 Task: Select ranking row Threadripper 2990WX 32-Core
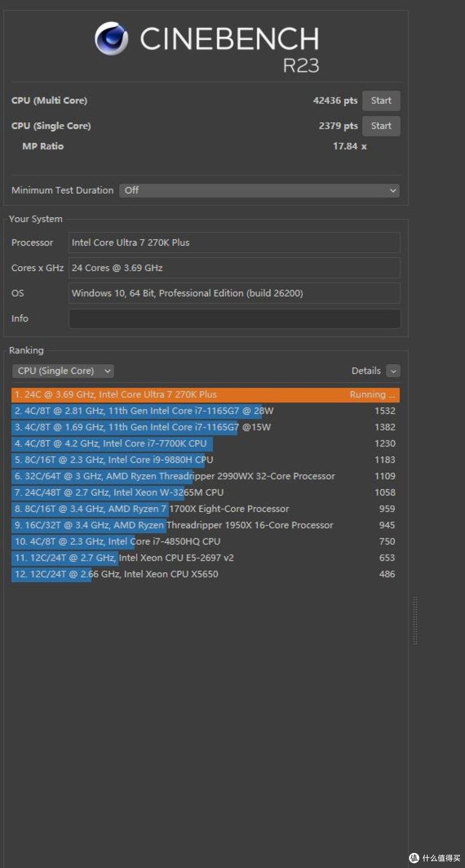tap(205, 476)
